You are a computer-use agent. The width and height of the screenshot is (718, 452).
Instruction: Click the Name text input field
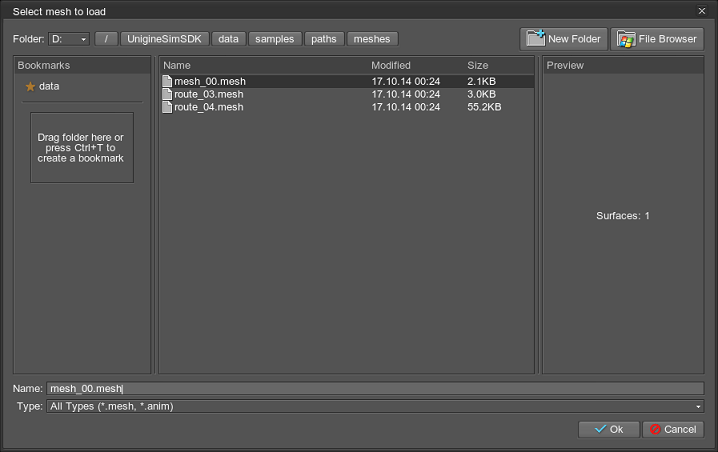pyautogui.click(x=375, y=388)
